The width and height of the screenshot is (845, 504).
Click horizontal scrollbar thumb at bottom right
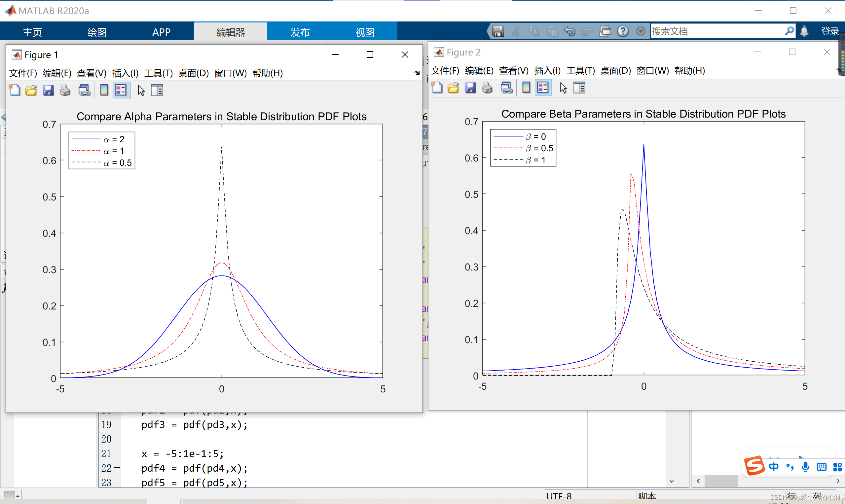click(x=721, y=481)
